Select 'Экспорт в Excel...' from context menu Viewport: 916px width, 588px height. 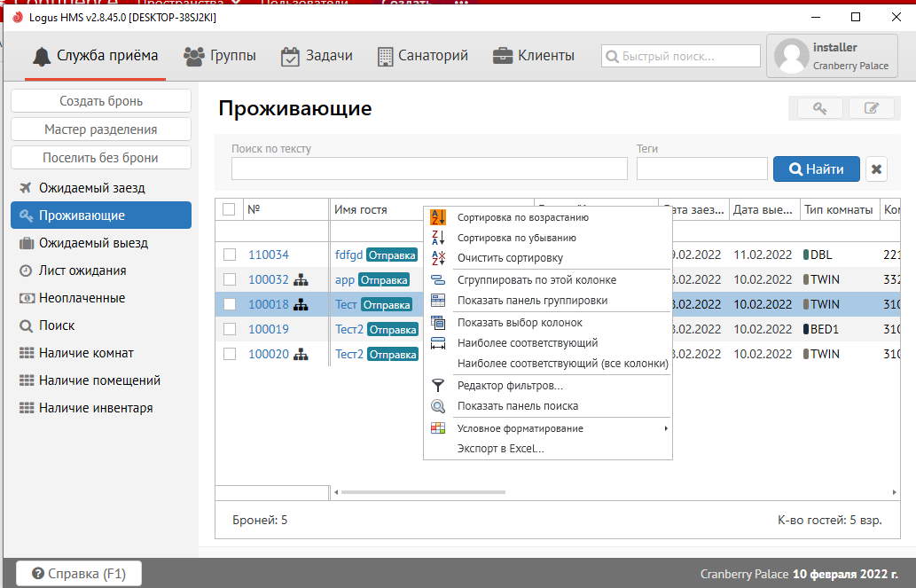[x=500, y=449]
